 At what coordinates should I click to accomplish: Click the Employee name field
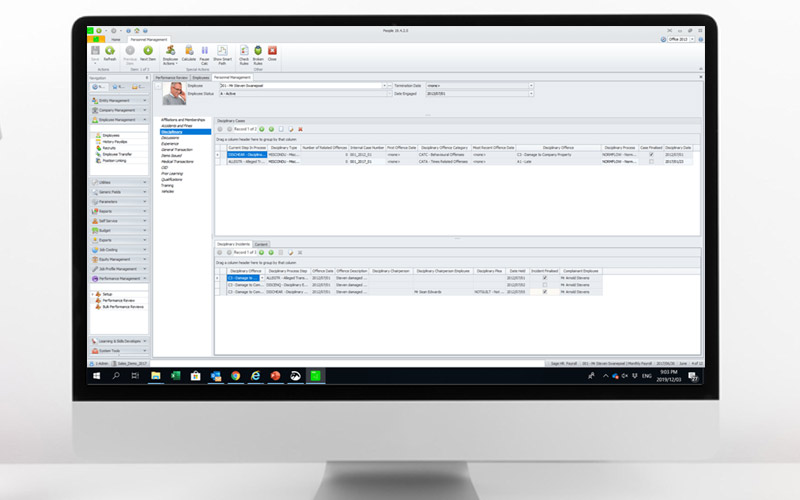click(x=300, y=86)
